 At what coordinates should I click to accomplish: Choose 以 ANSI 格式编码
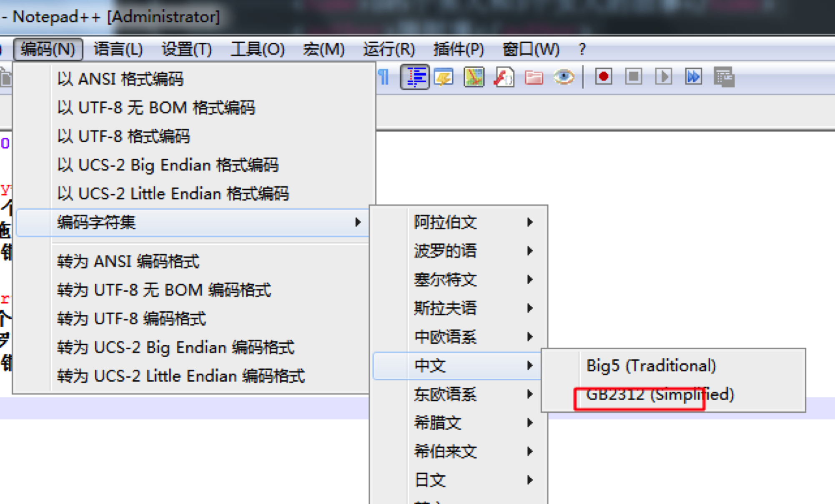click(194, 79)
